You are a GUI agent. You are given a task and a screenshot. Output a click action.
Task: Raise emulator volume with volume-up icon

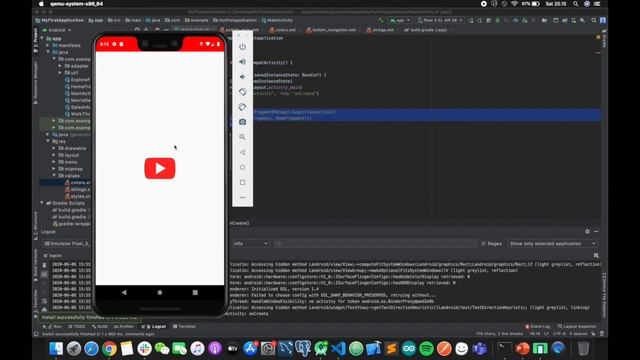[242, 62]
